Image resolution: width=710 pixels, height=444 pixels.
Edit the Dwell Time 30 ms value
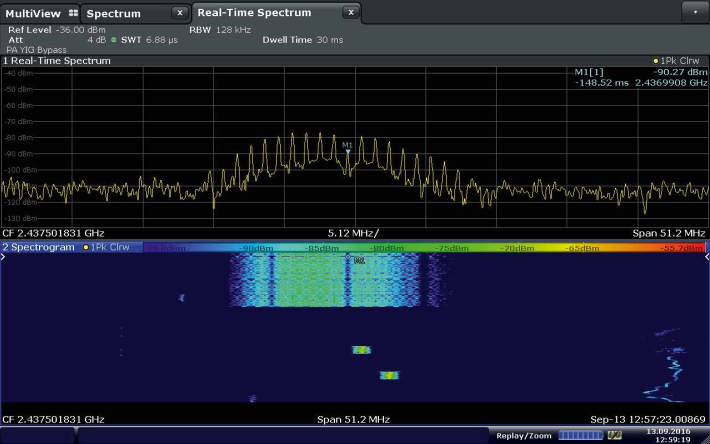(302, 40)
